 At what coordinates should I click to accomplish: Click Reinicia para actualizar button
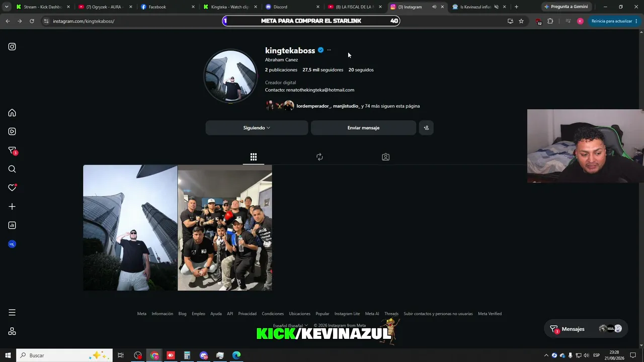tap(614, 21)
